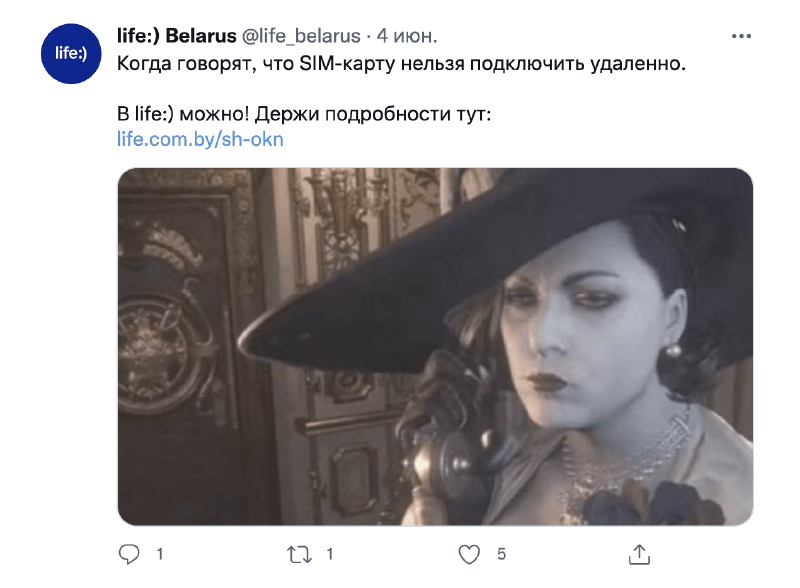Click the @life_belarus handle
Screen dimensions: 800x588
[301, 36]
